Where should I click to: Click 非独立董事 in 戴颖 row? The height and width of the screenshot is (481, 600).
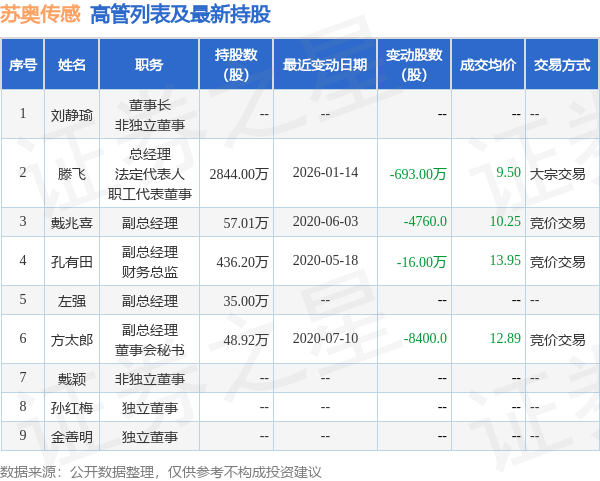tap(150, 379)
